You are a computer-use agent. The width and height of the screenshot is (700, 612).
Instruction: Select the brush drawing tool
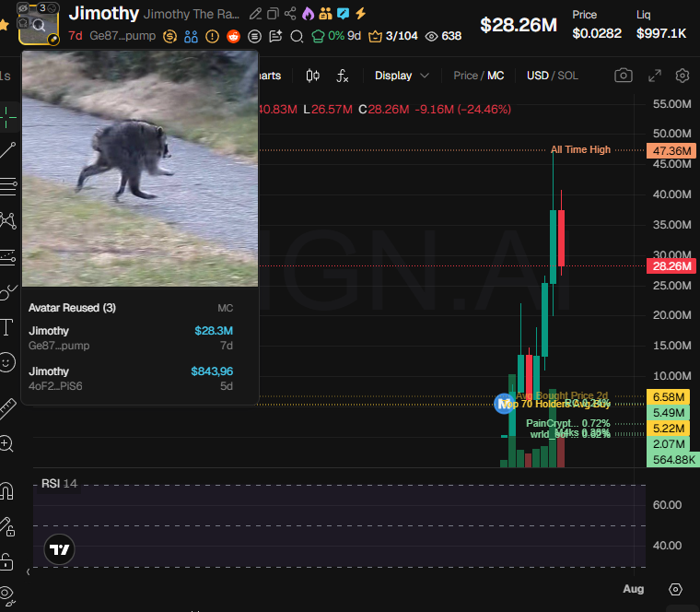(x=7, y=292)
